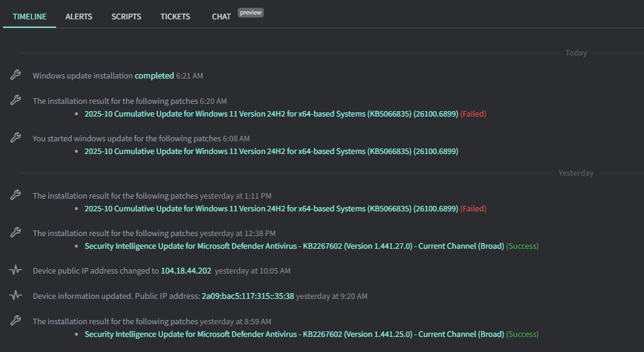Open the Chat preview tab
The image size is (644, 352).
click(x=222, y=16)
